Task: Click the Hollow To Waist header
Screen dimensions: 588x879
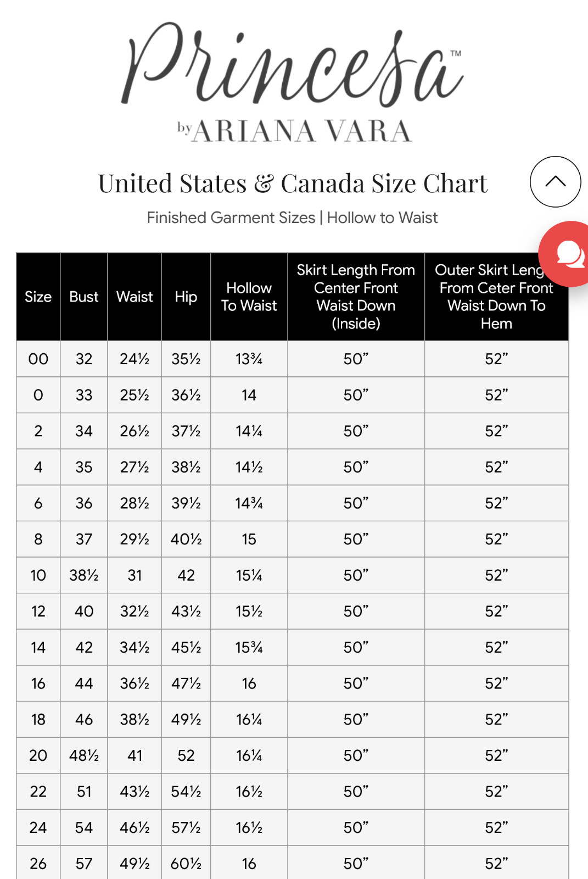Action: (249, 297)
